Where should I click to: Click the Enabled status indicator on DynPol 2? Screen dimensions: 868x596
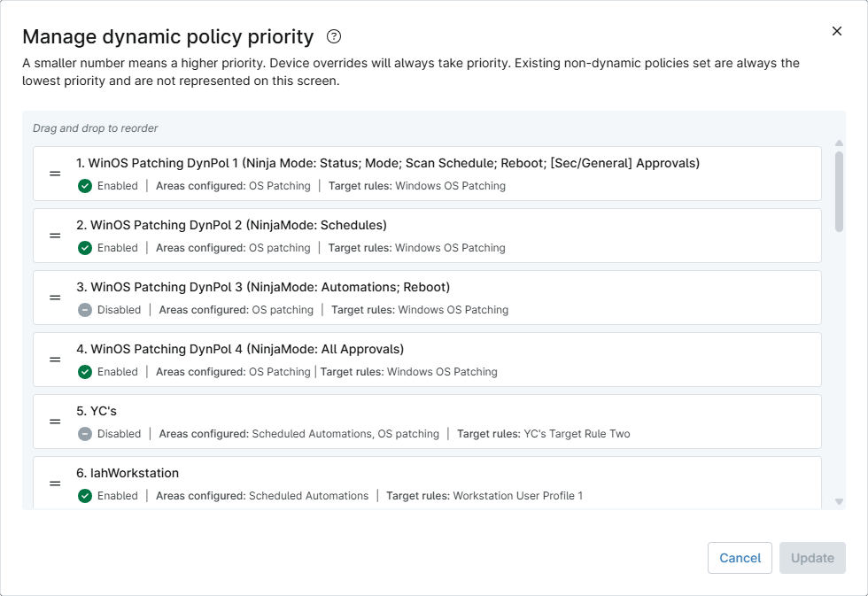85,248
